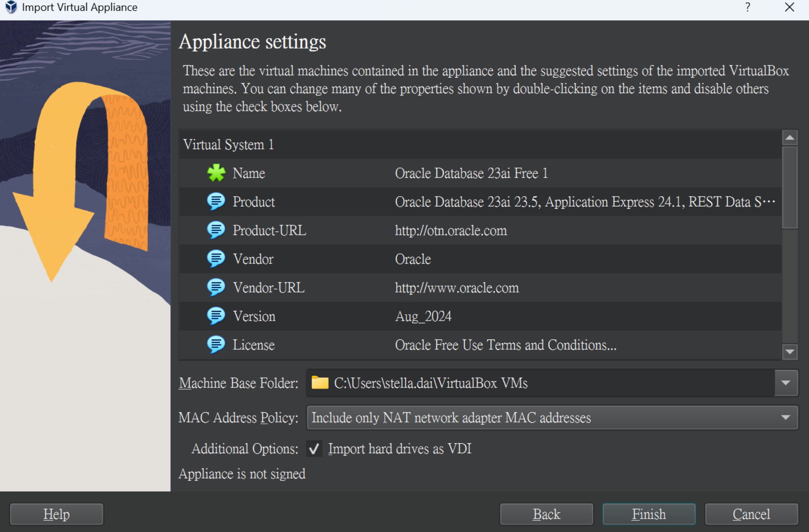Click the 'Version' label in the list

pyautogui.click(x=254, y=316)
